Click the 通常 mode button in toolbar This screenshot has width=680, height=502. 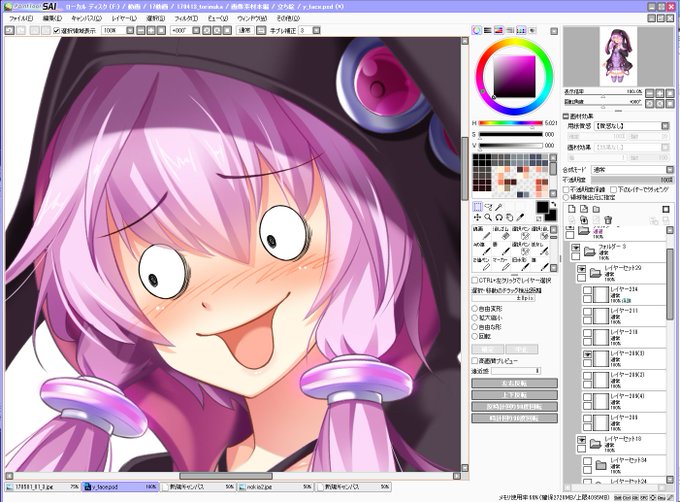245,30
